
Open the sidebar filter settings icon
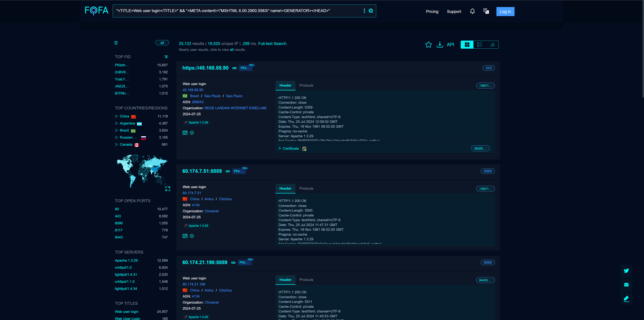click(116, 43)
